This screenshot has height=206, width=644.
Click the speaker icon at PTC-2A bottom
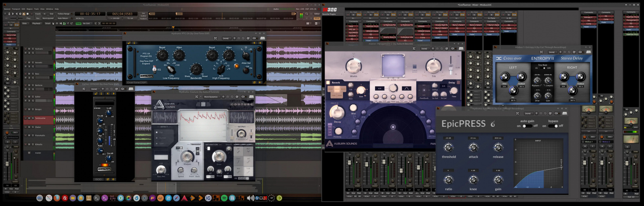point(260,82)
